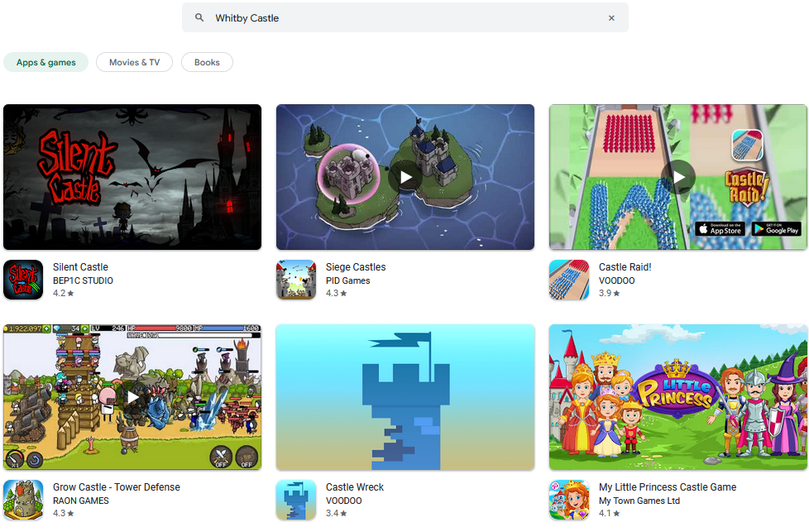Switch to the Books filter
Screen dimensions: 809x532
click(207, 62)
